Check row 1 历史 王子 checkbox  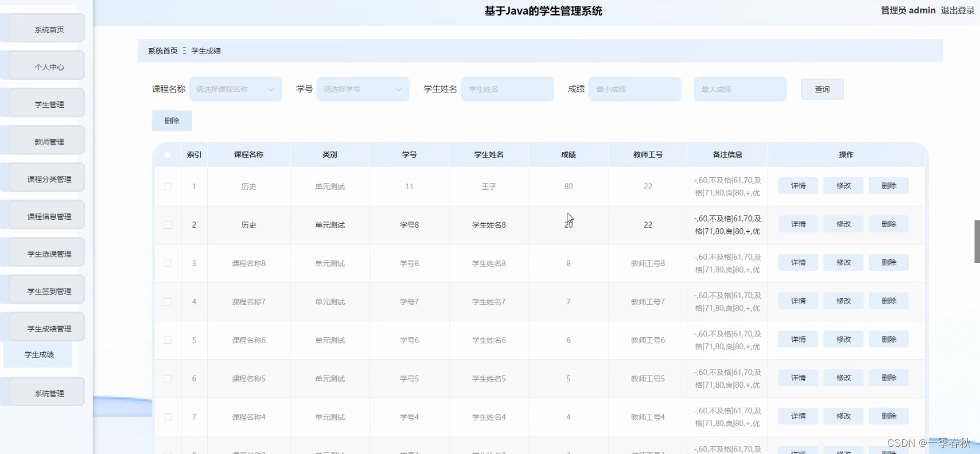(167, 187)
